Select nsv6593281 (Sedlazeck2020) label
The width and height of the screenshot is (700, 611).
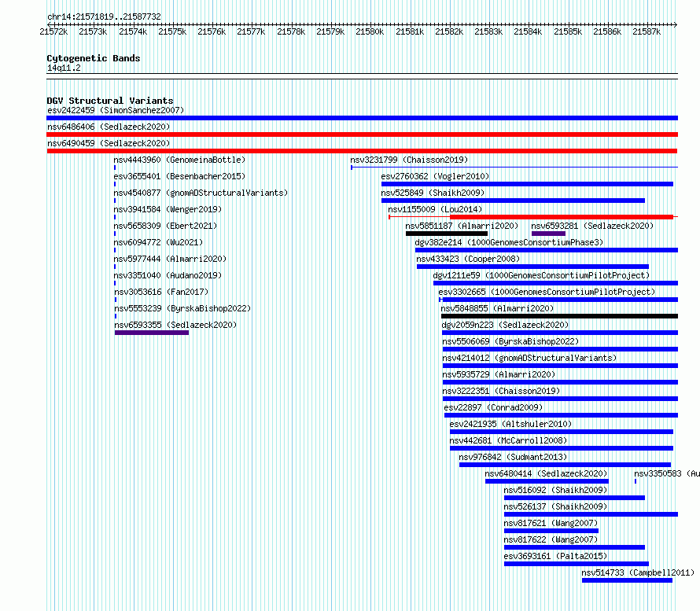click(592, 226)
